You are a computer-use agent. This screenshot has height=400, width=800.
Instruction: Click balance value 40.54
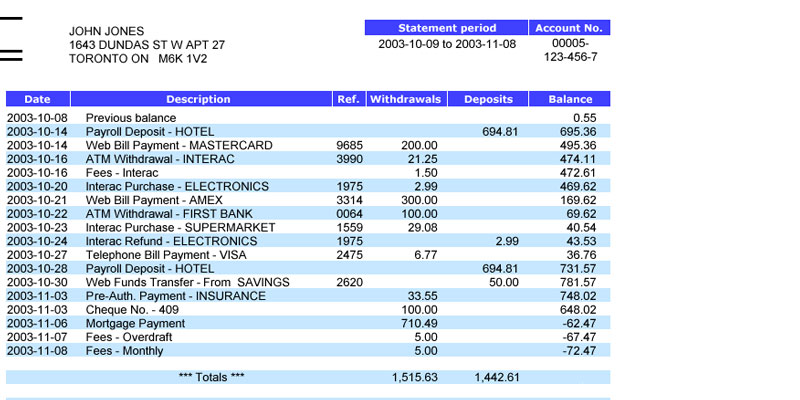582,228
